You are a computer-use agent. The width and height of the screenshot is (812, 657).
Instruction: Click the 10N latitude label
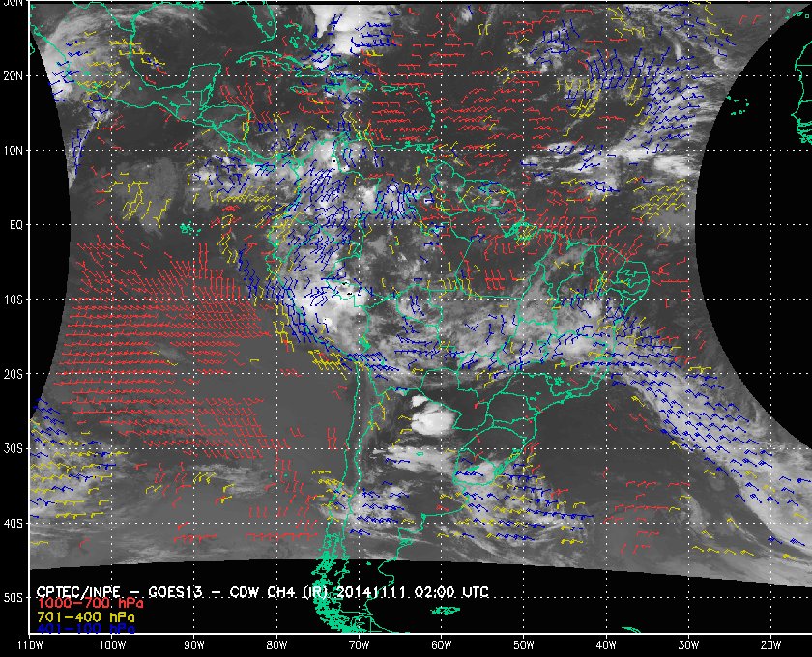click(13, 151)
